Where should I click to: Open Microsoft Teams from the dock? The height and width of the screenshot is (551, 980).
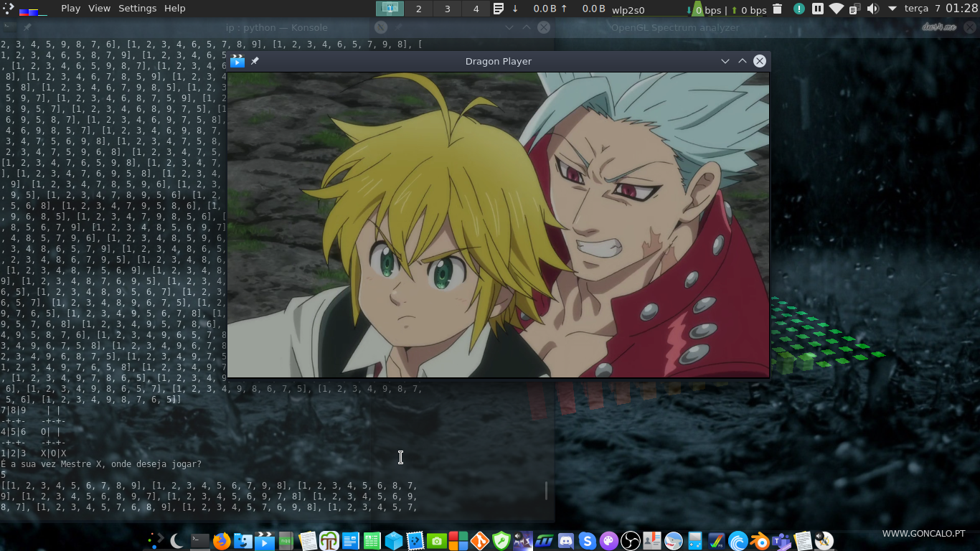[x=781, y=540]
